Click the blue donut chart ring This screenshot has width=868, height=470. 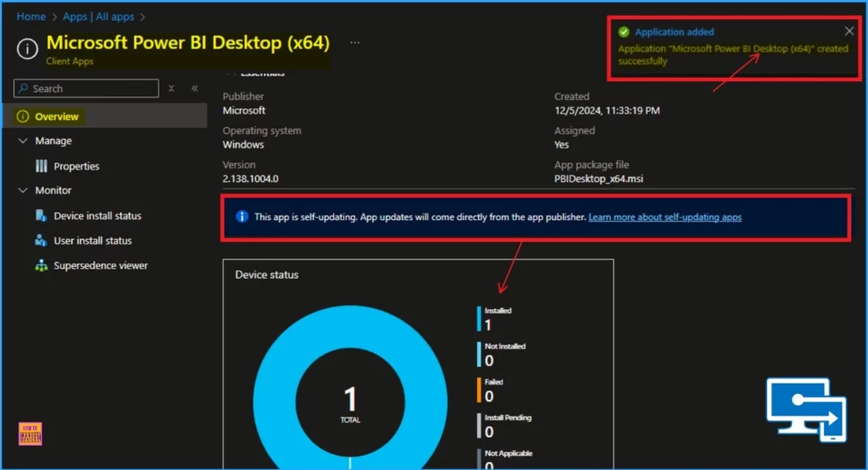point(275,402)
